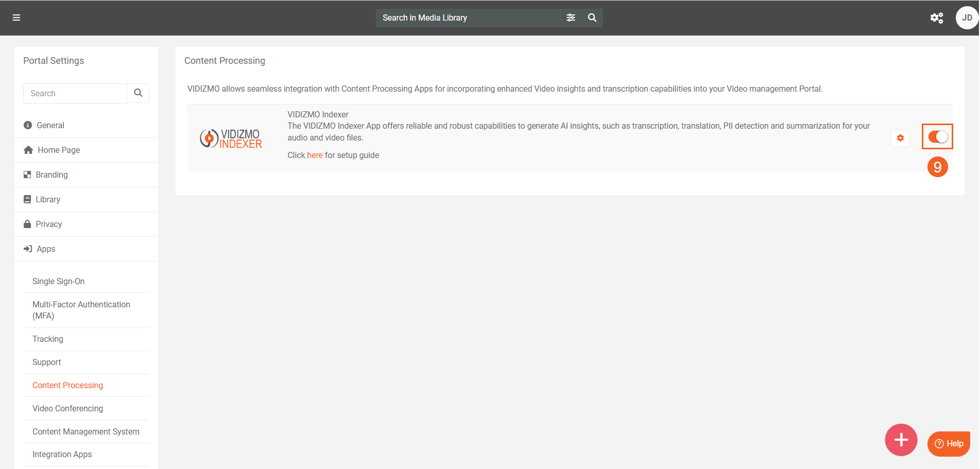Expand the Library settings section
The image size is (980, 469).
click(48, 200)
